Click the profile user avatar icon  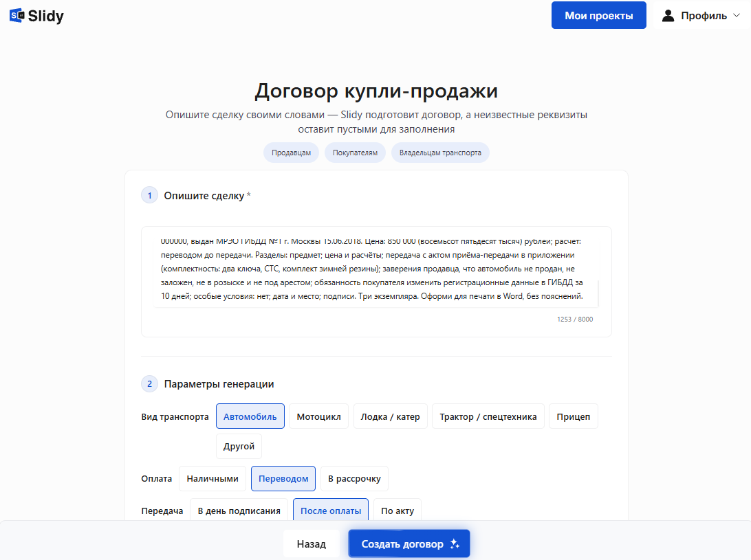(668, 16)
